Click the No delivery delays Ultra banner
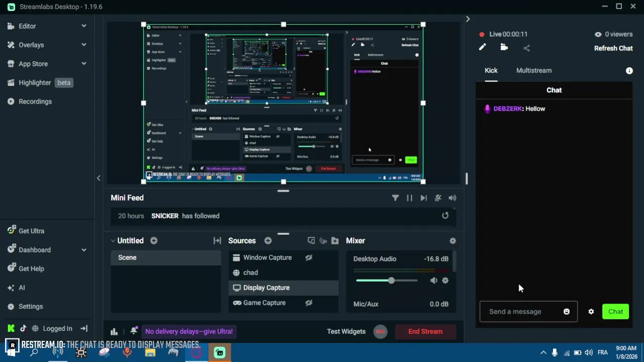 click(189, 331)
